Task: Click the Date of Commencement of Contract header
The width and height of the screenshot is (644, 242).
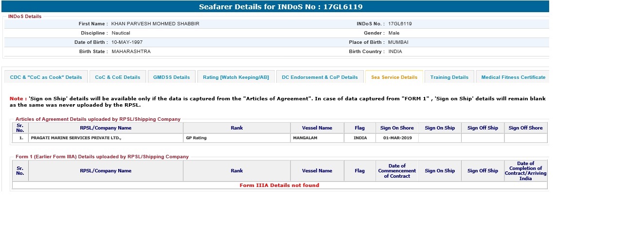Action: (x=397, y=171)
